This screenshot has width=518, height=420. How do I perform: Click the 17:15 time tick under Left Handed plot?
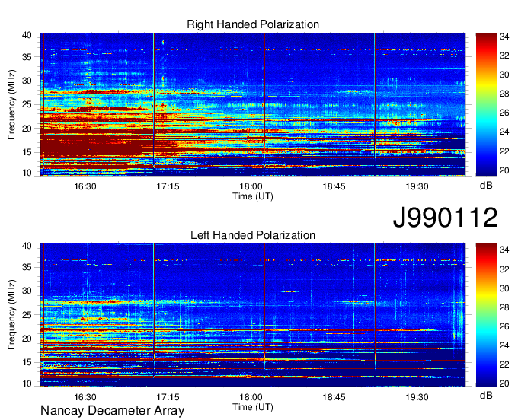click(168, 397)
